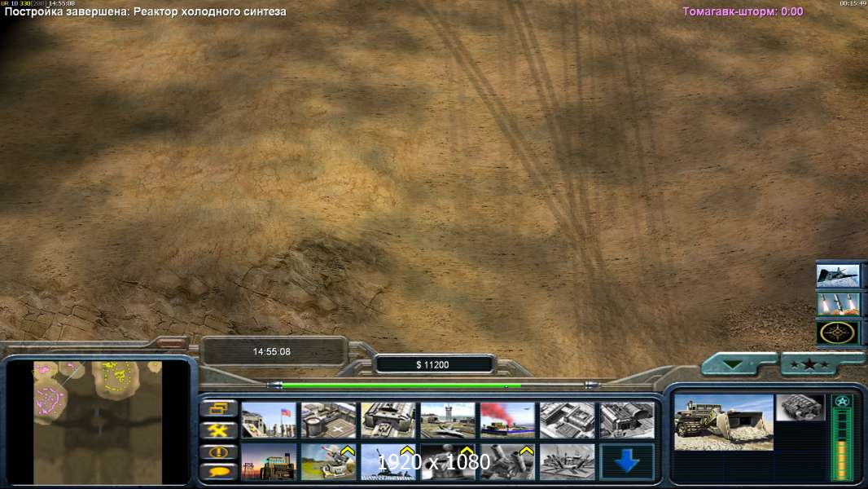Collapse control bar with green triangle button
Image resolution: width=868 pixels, height=489 pixels.
pos(733,364)
